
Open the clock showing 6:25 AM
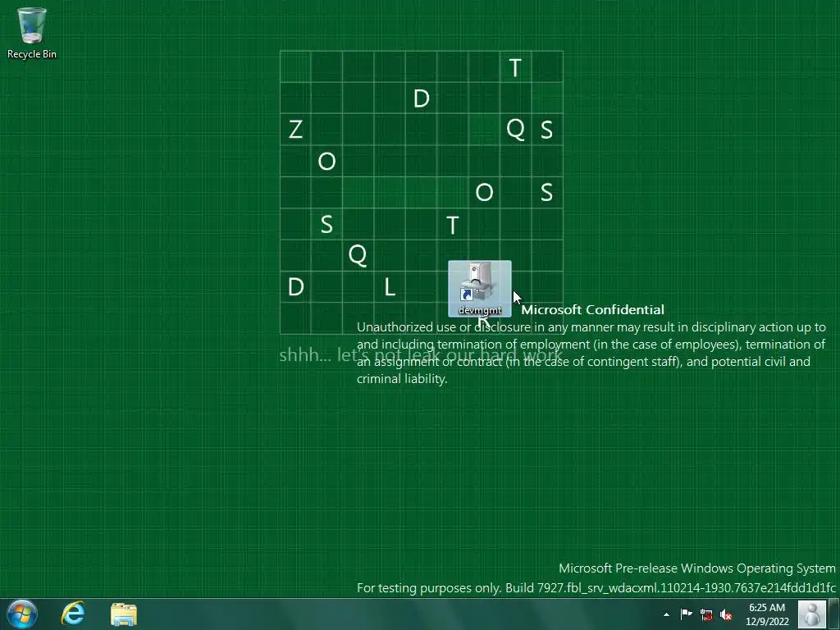(767, 614)
